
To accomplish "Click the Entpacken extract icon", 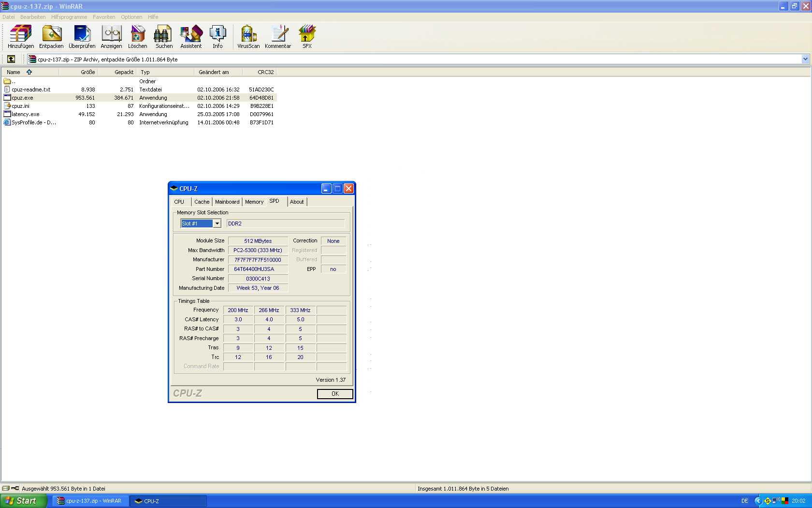I will click(51, 37).
